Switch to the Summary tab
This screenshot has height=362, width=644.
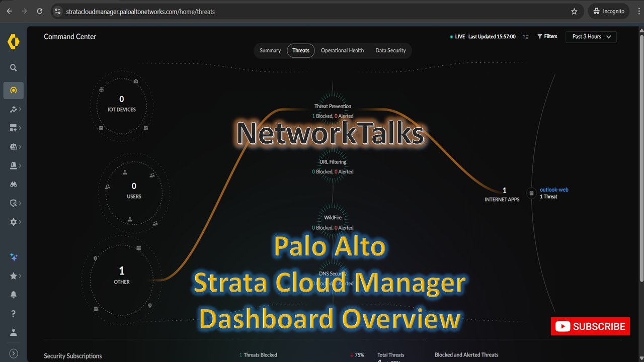click(x=270, y=50)
